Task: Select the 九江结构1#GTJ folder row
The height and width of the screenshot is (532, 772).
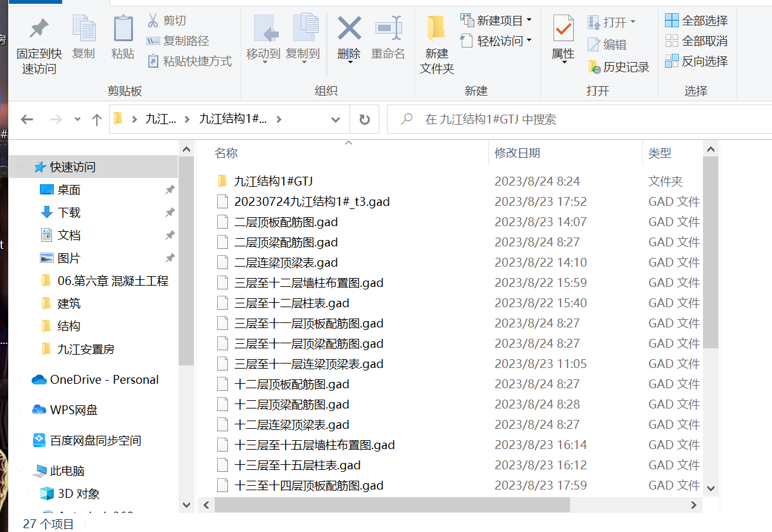Action: [x=457, y=181]
